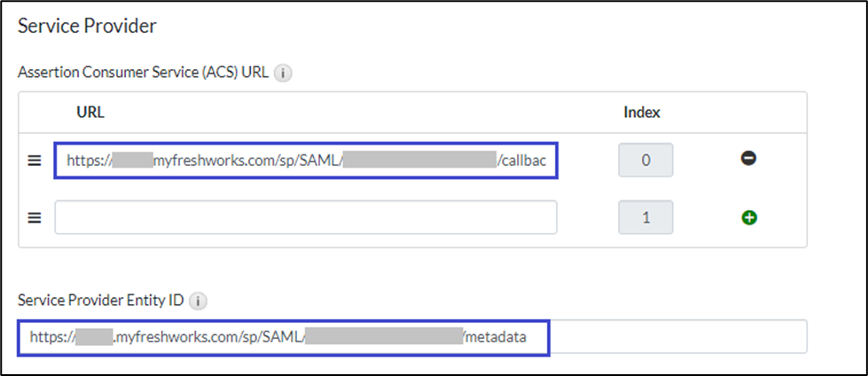Click the empty second ACS URL field

[306, 217]
